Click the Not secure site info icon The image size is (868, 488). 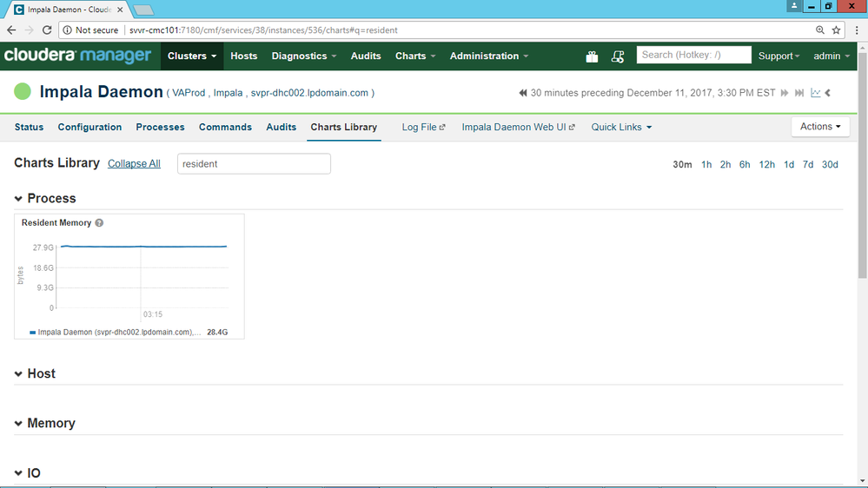[x=68, y=30]
